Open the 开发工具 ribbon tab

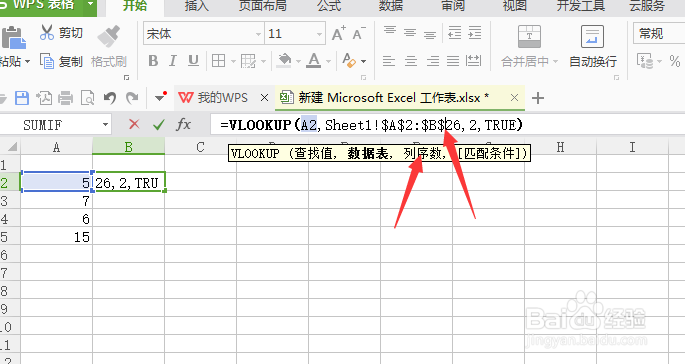pos(581,6)
